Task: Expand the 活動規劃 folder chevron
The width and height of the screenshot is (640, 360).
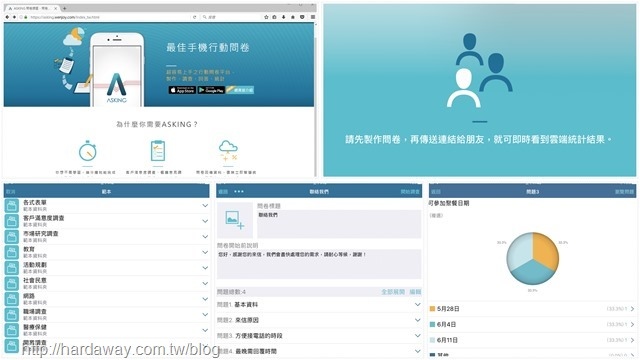Action: coord(205,268)
